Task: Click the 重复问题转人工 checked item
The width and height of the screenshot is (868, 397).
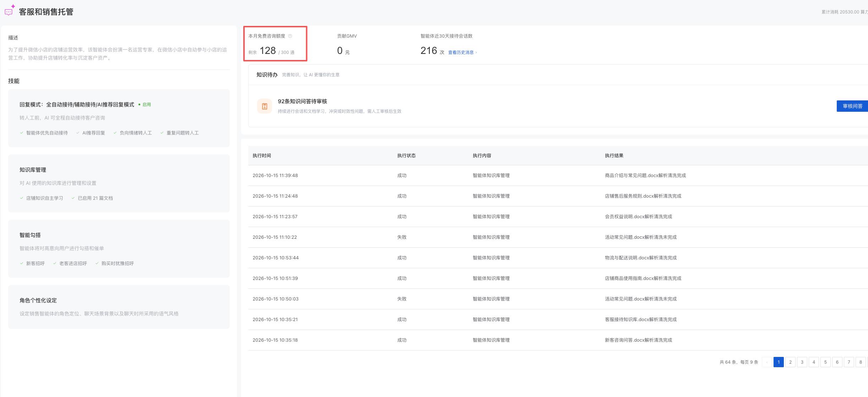Action: (x=179, y=133)
